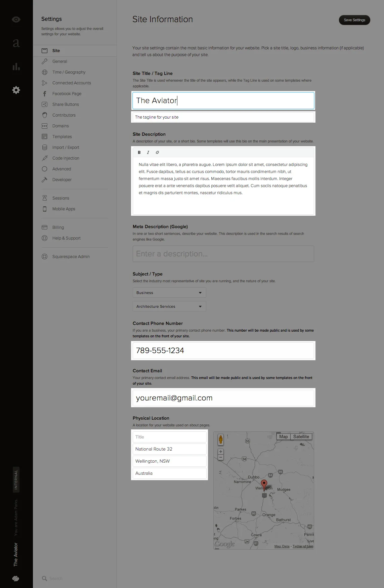Open the Business subject dropdown
The image size is (384, 588).
(169, 293)
